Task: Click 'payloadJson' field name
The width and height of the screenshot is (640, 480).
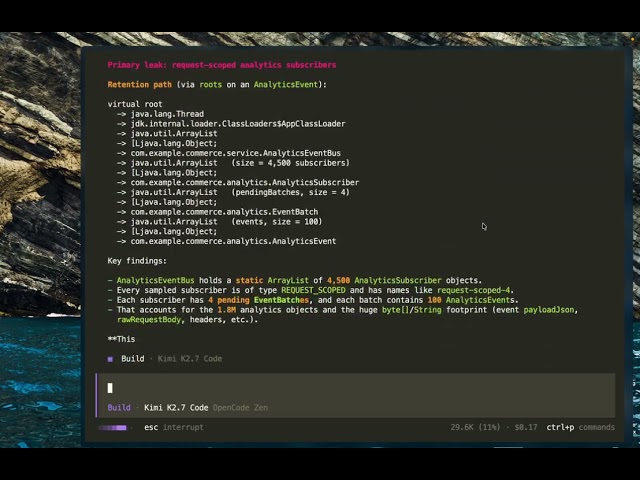Action: [x=549, y=310]
